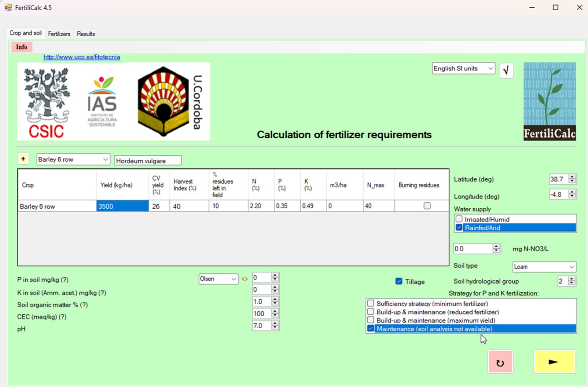Open the Barley 6 row crop dropdown
The width and height of the screenshot is (588, 387).
pos(73,159)
